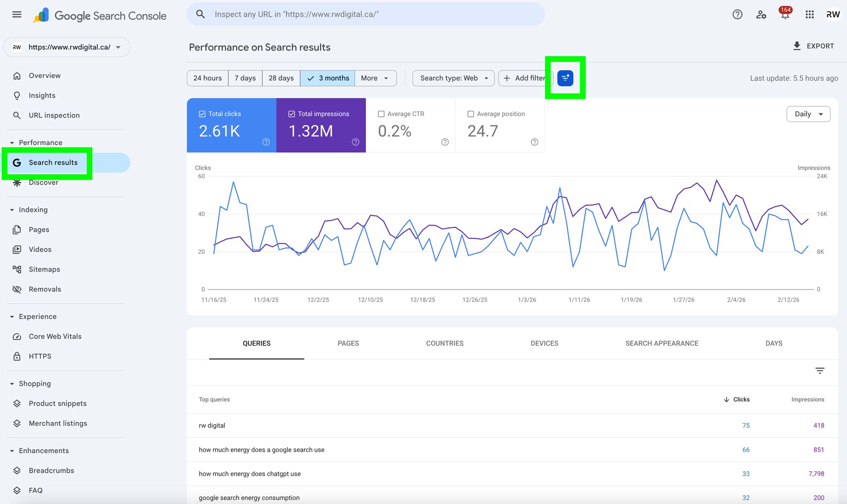Viewport: 847px width, 504px height.
Task: Open user settings person-gear icon
Action: click(761, 15)
